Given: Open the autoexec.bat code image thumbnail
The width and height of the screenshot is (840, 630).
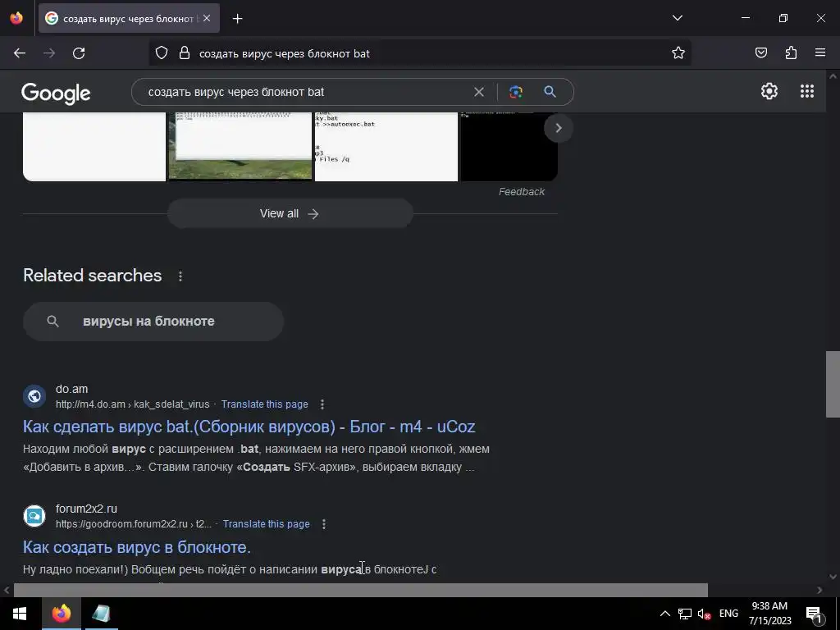Looking at the screenshot, I should coord(386,147).
